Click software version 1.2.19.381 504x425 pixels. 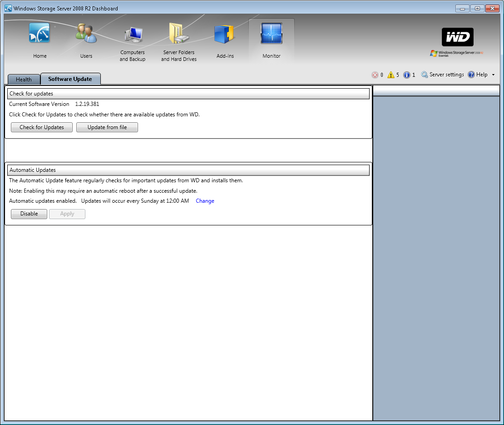[87, 104]
